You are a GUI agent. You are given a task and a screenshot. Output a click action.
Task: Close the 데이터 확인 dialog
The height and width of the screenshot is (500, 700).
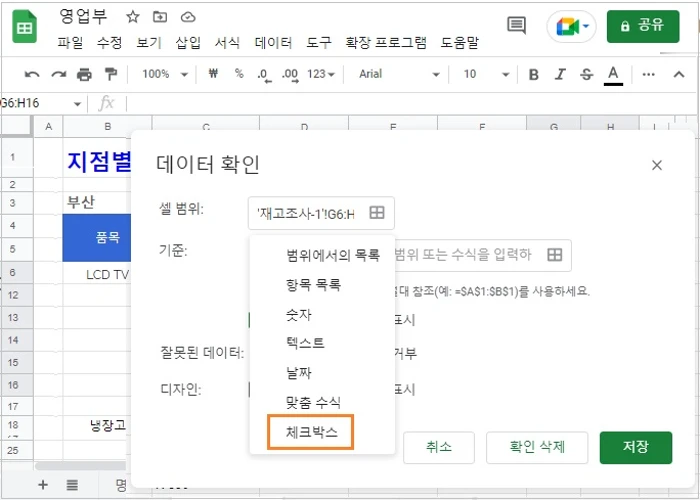[x=657, y=166]
